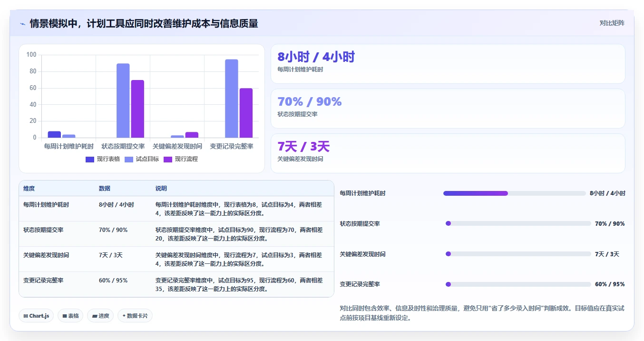The width and height of the screenshot is (644, 341).
Task: Click the 70% / 90% value beside progress bar
Action: 610,223
